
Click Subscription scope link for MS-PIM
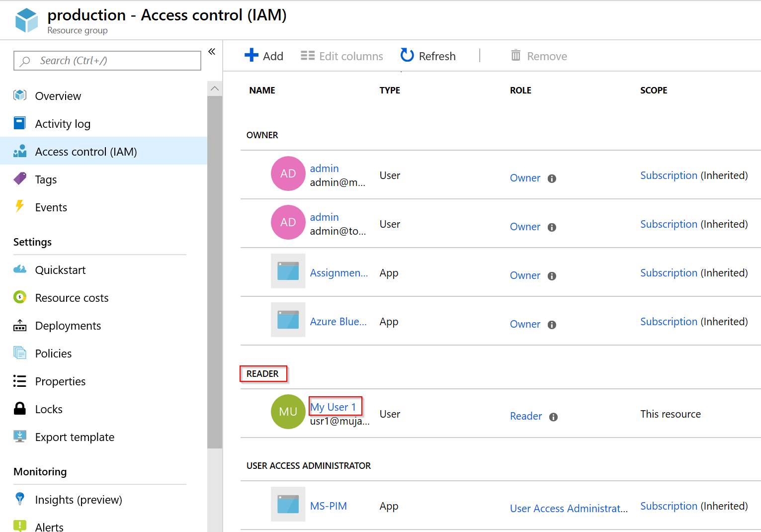(669, 506)
